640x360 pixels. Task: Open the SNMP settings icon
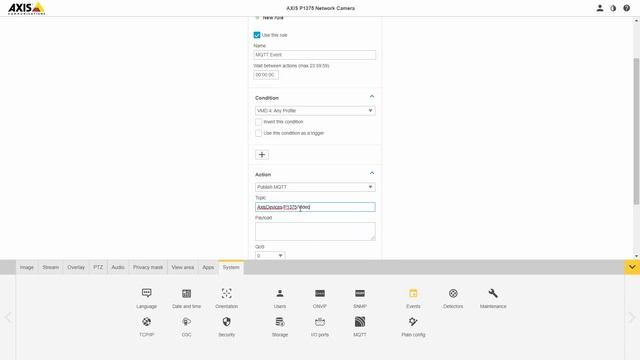[360, 293]
